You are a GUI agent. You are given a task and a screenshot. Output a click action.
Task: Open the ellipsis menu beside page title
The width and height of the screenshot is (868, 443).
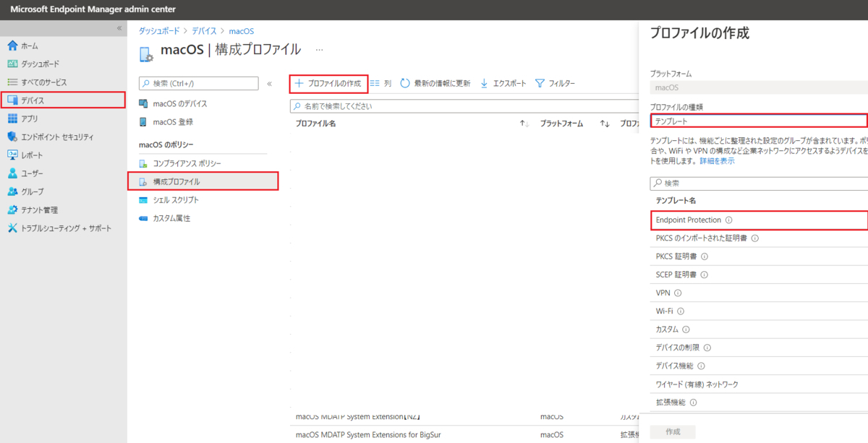[319, 50]
